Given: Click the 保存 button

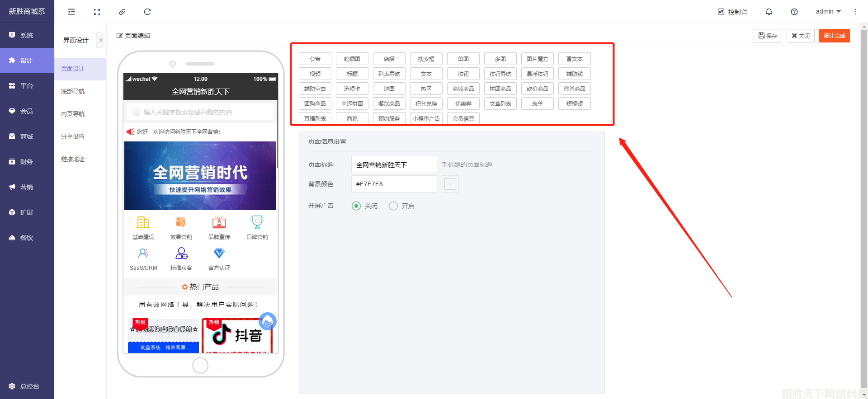Looking at the screenshot, I should pos(768,36).
